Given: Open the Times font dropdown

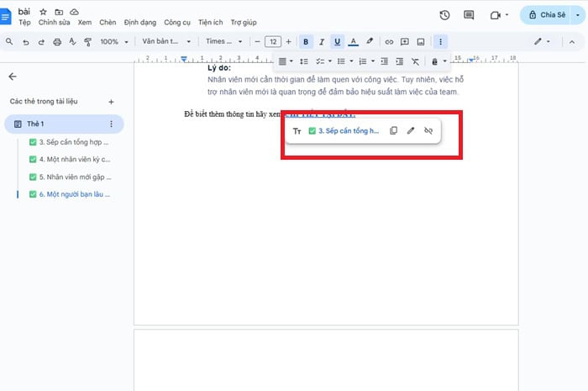Looking at the screenshot, I should (x=223, y=41).
